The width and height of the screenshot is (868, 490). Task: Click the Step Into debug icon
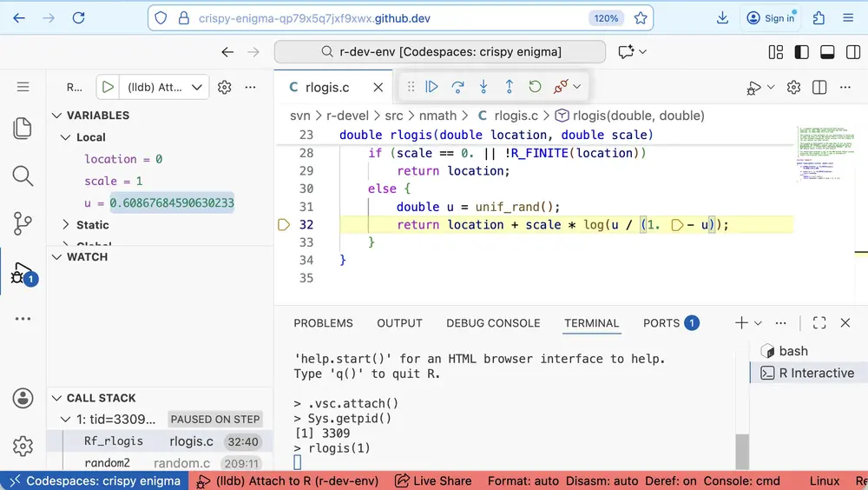click(x=483, y=87)
